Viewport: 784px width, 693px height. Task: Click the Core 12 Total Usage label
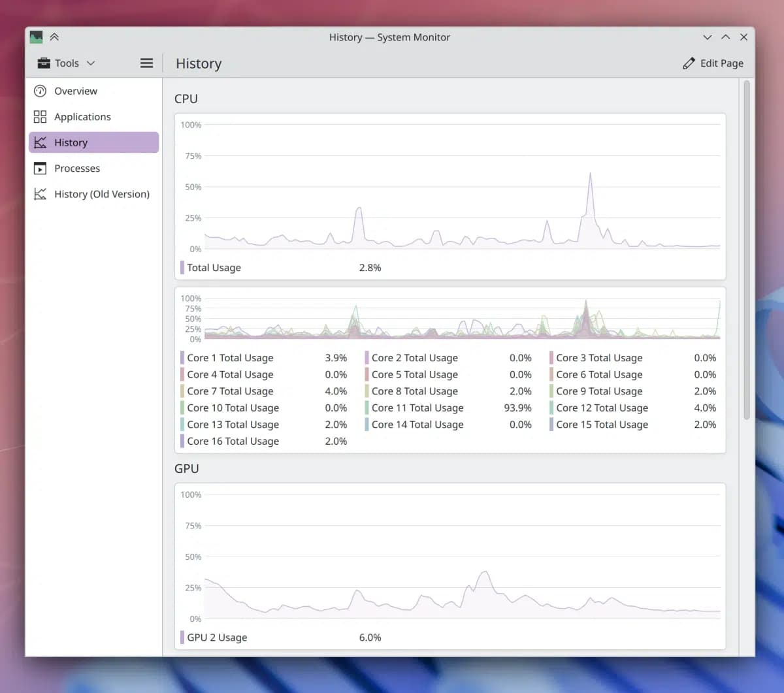pyautogui.click(x=602, y=408)
